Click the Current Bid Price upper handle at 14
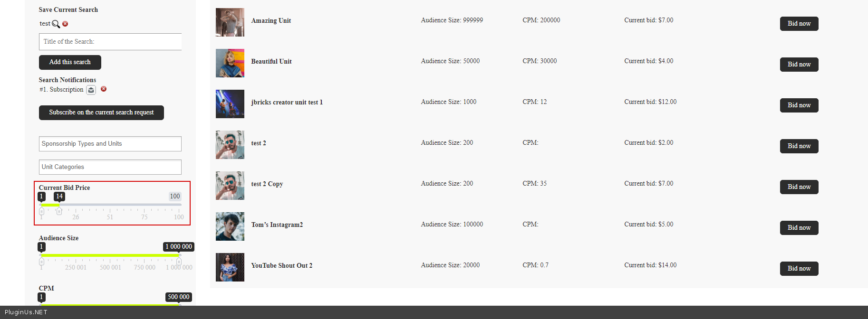This screenshot has width=868, height=319. 59,211
